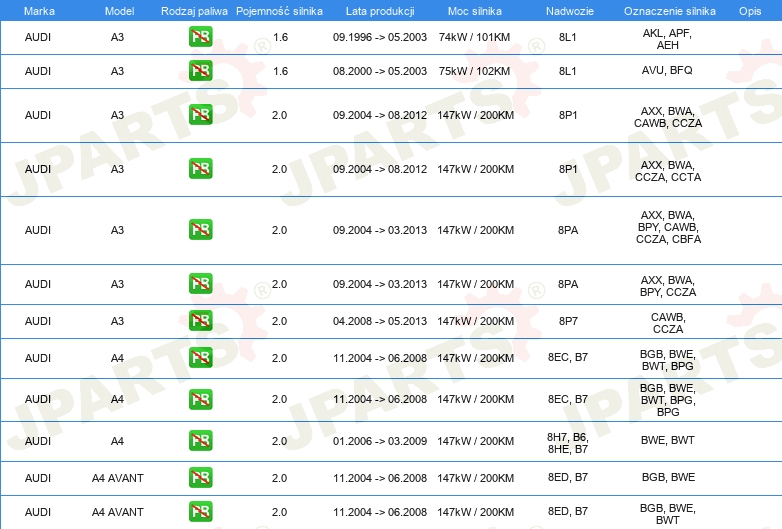The width and height of the screenshot is (782, 529).
Task: Click the fuel icon in the 8H7, B6 row
Action: point(200,441)
